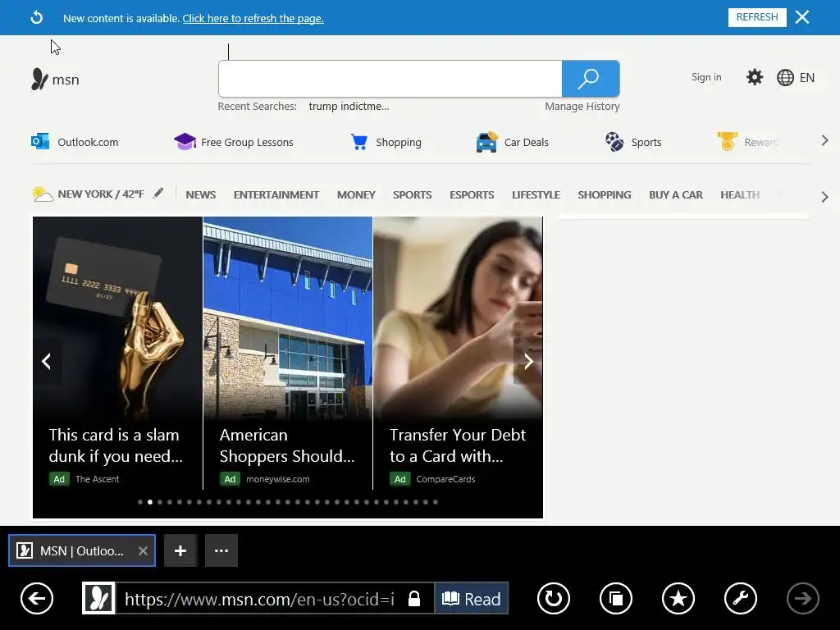Open the EN language globe selector
Viewport: 840px width, 630px height.
796,78
